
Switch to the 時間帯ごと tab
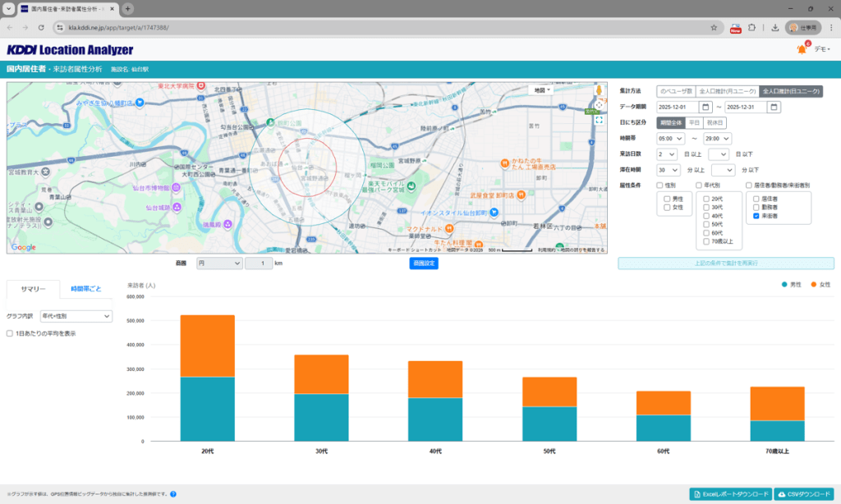click(x=86, y=289)
